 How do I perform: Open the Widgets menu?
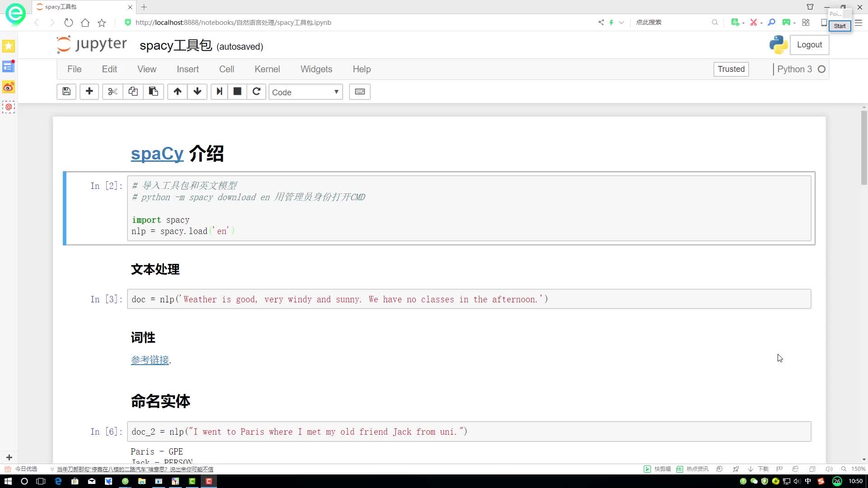coord(316,69)
